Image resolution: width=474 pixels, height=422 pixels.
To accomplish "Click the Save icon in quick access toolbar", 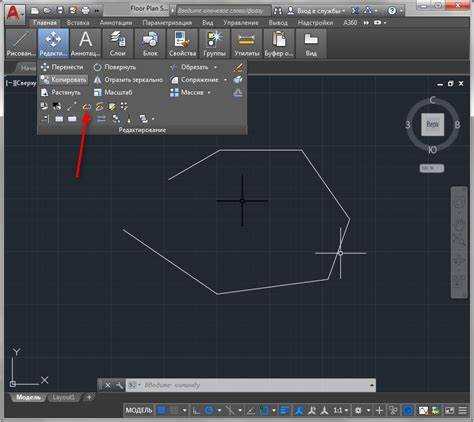I will coord(60,11).
